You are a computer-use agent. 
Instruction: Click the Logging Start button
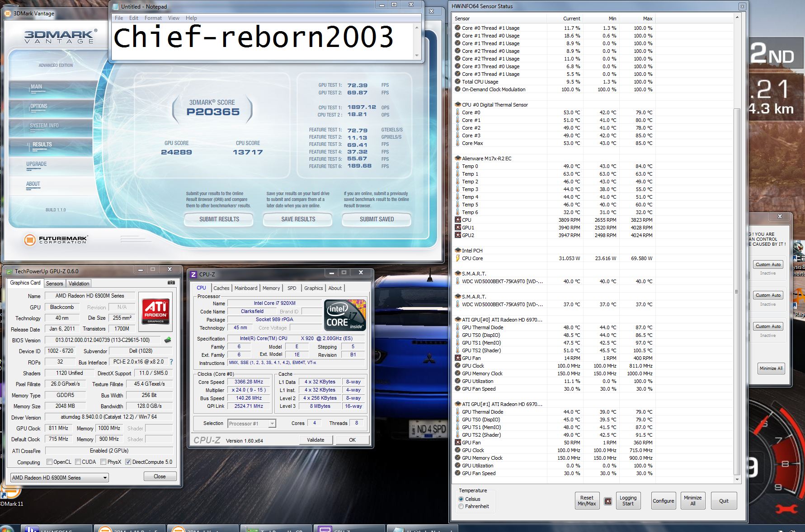(x=628, y=500)
